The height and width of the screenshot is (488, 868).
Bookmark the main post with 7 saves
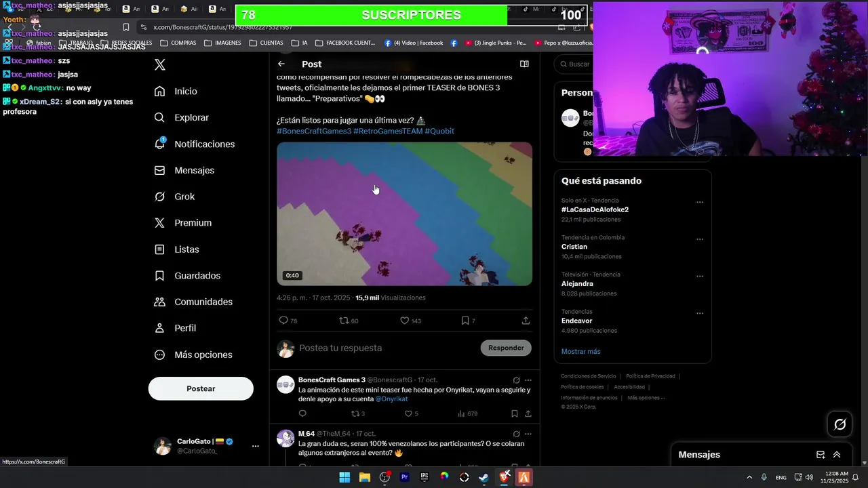(x=465, y=321)
